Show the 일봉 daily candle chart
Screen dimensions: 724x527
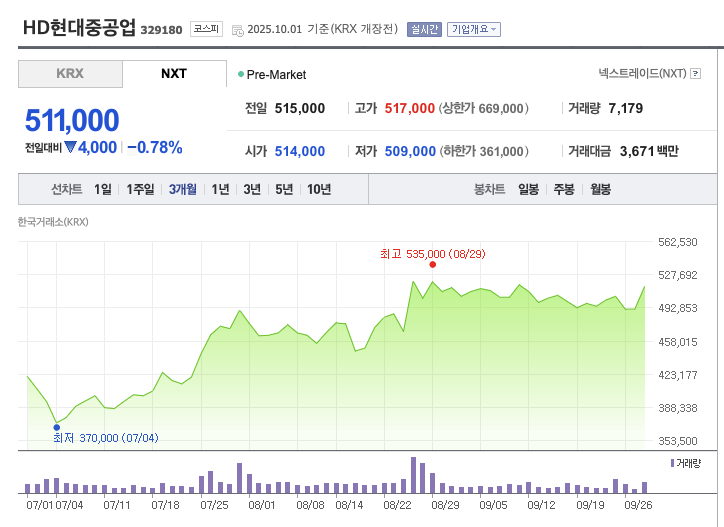pos(528,189)
